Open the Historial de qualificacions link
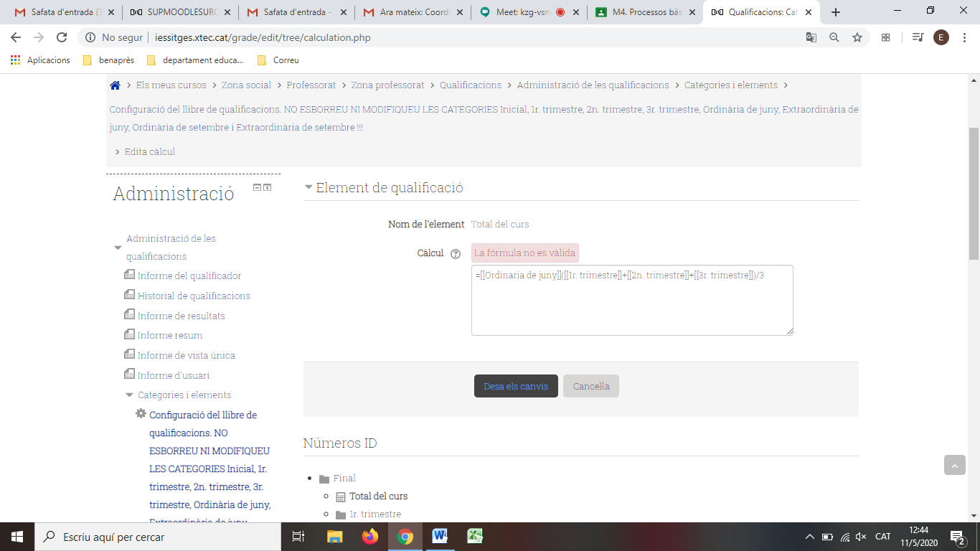This screenshot has height=551, width=980. click(x=194, y=296)
